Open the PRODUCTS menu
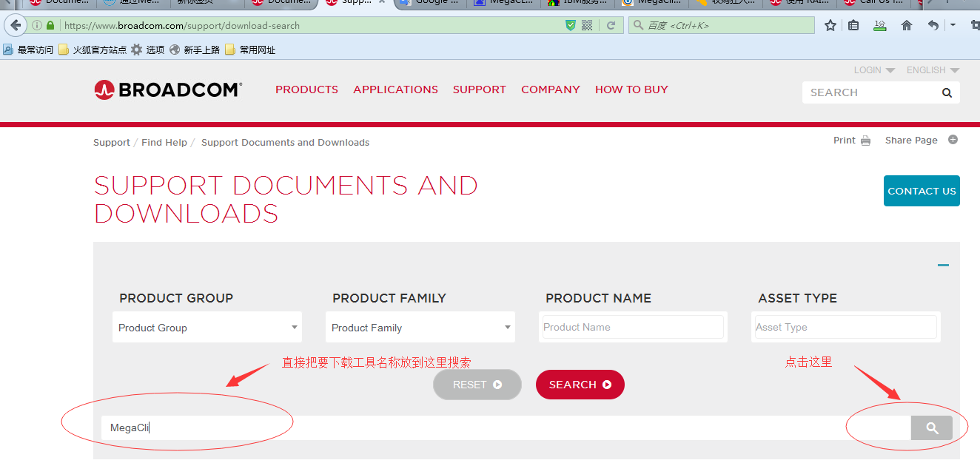 [306, 89]
